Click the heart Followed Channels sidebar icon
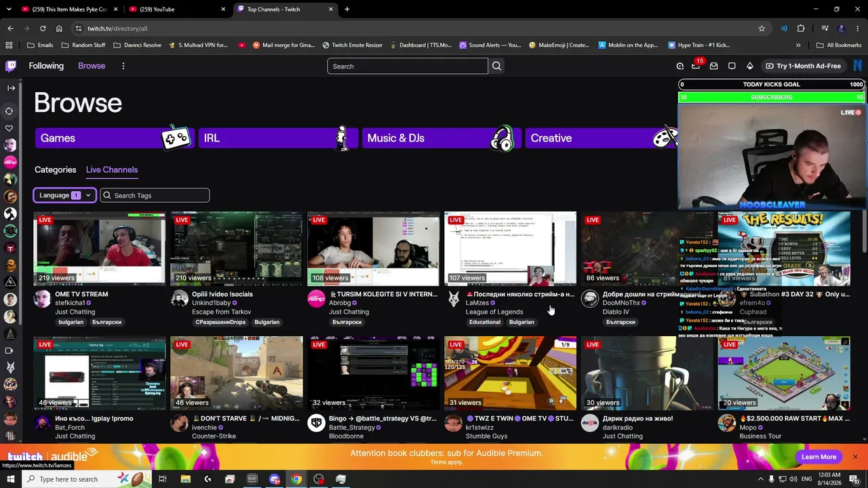The image size is (868, 488). coord(9,128)
